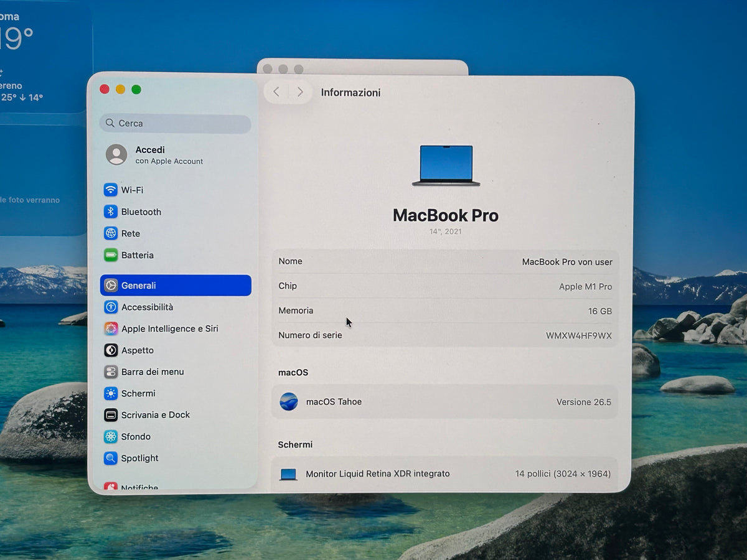Click the 16 GB memory value
Screen dimensions: 747x560
(600, 311)
